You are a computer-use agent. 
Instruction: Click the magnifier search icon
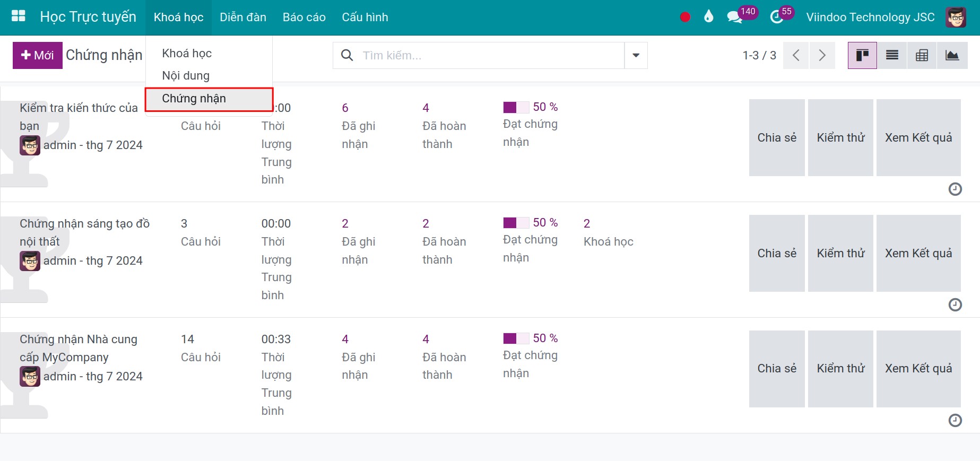(x=347, y=55)
